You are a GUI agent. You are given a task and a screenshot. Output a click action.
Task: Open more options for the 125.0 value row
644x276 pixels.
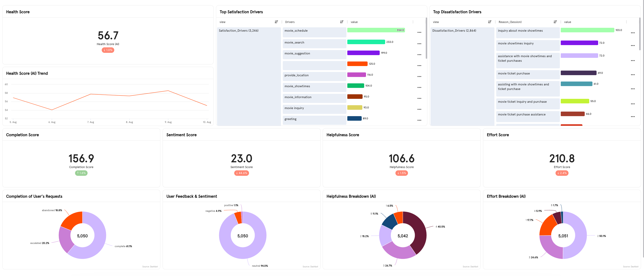(x=419, y=66)
